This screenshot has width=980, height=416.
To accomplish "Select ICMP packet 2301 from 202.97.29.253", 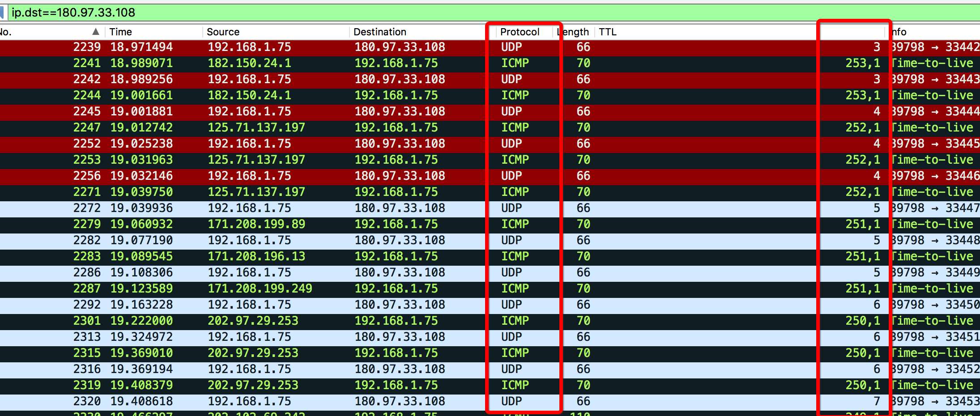I will pos(313,321).
